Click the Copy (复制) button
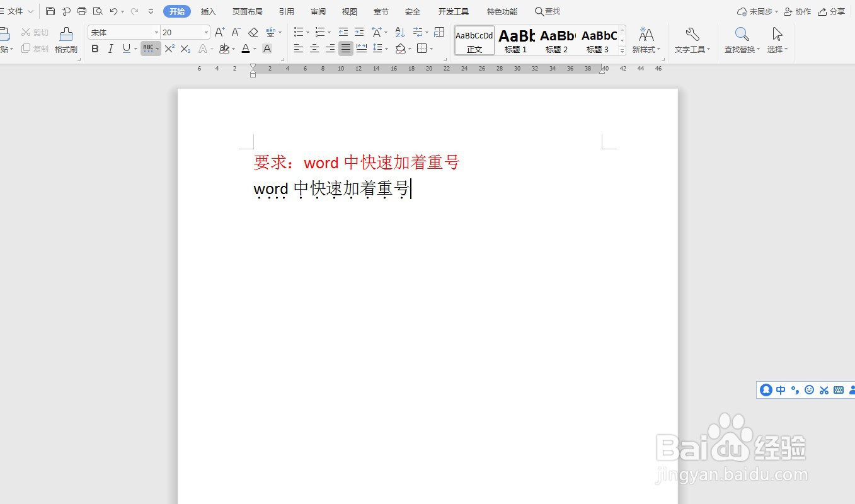 pos(35,49)
